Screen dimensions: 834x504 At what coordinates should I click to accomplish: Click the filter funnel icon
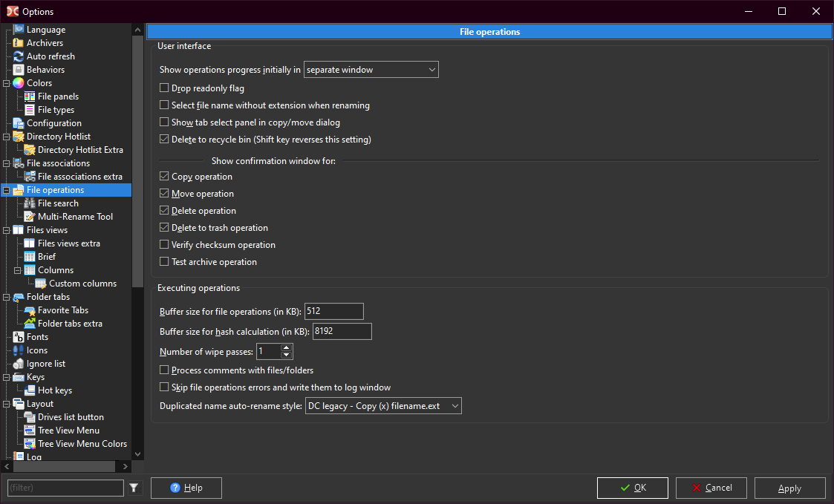[x=134, y=488]
